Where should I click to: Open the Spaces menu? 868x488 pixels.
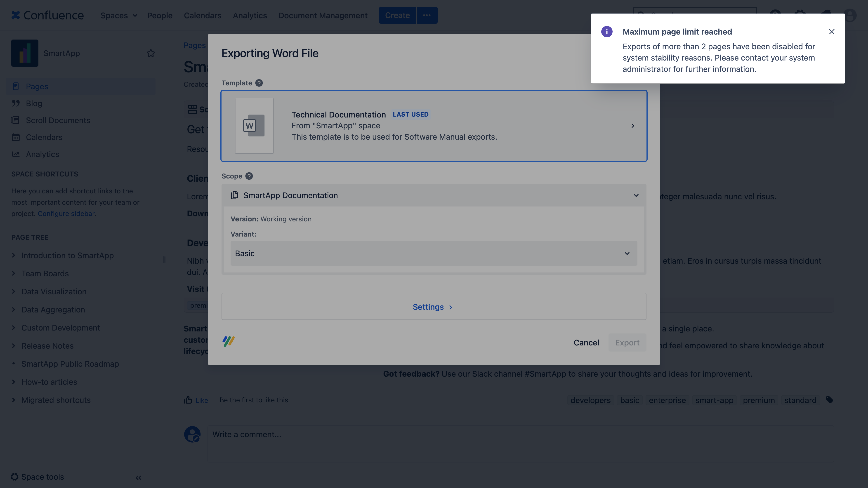tap(119, 16)
